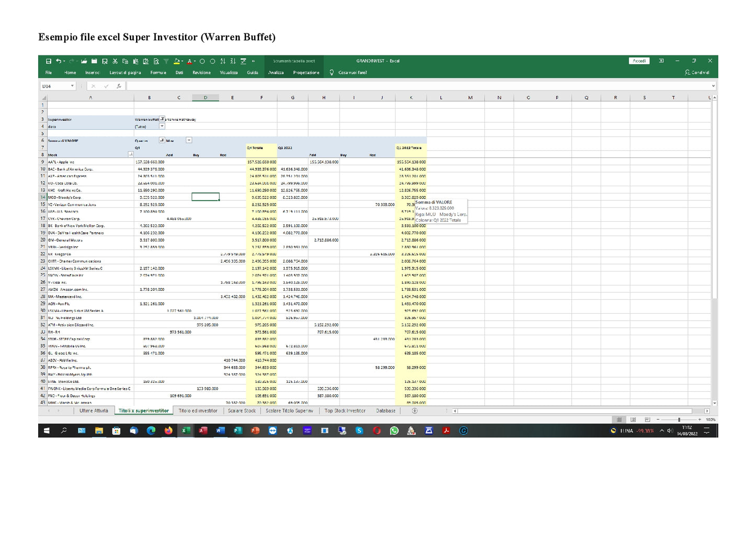Screen dimensions: 756x534
Task: Click the Undo arrow icon
Action: point(58,61)
